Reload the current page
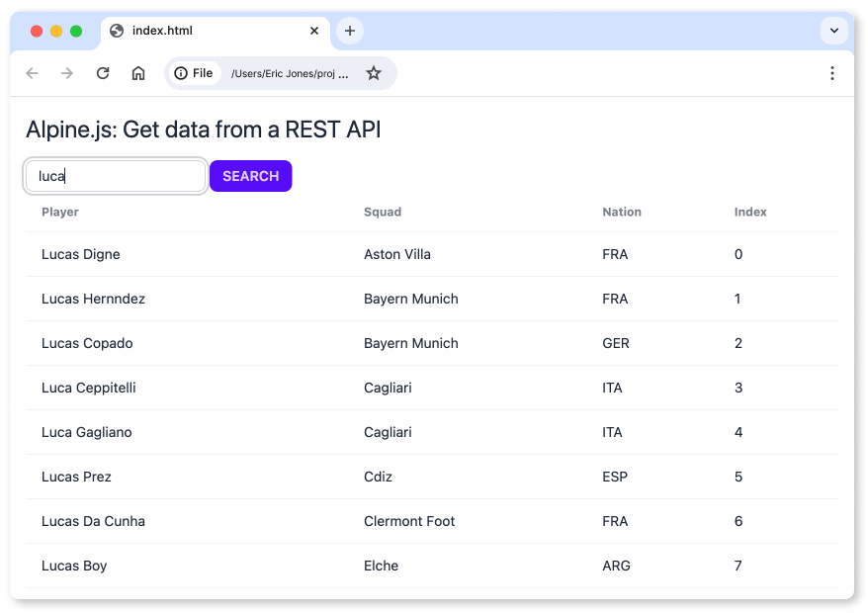Image resolution: width=868 pixels, height=613 pixels. pos(103,73)
